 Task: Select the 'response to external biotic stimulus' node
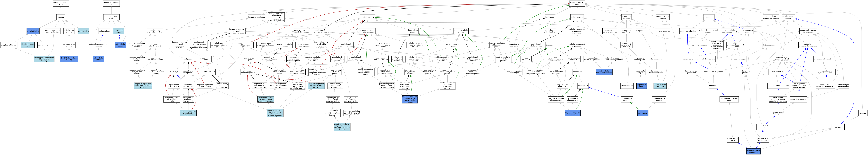(x=626, y=45)
